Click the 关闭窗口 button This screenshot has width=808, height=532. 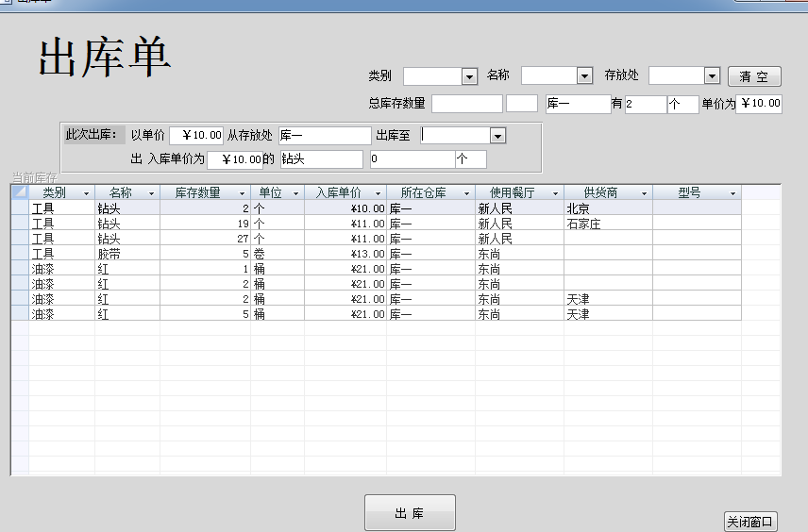click(x=750, y=522)
